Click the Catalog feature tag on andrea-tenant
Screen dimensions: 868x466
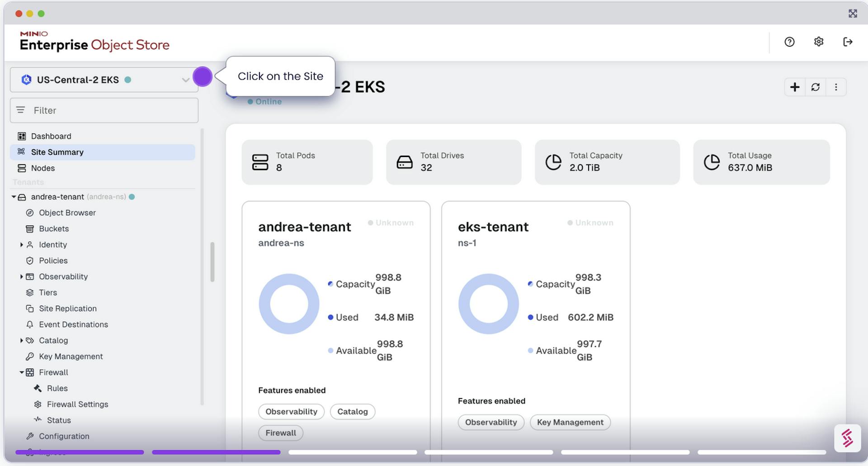352,412
